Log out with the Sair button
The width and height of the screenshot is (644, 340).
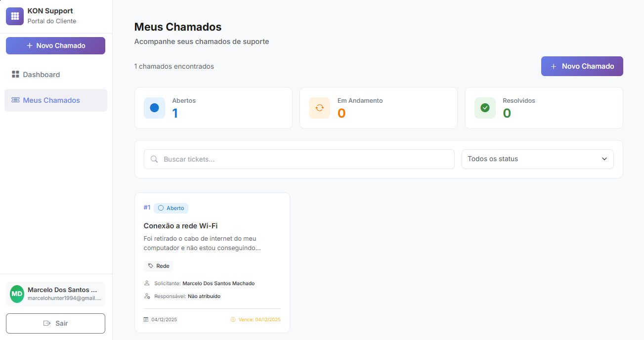point(55,323)
